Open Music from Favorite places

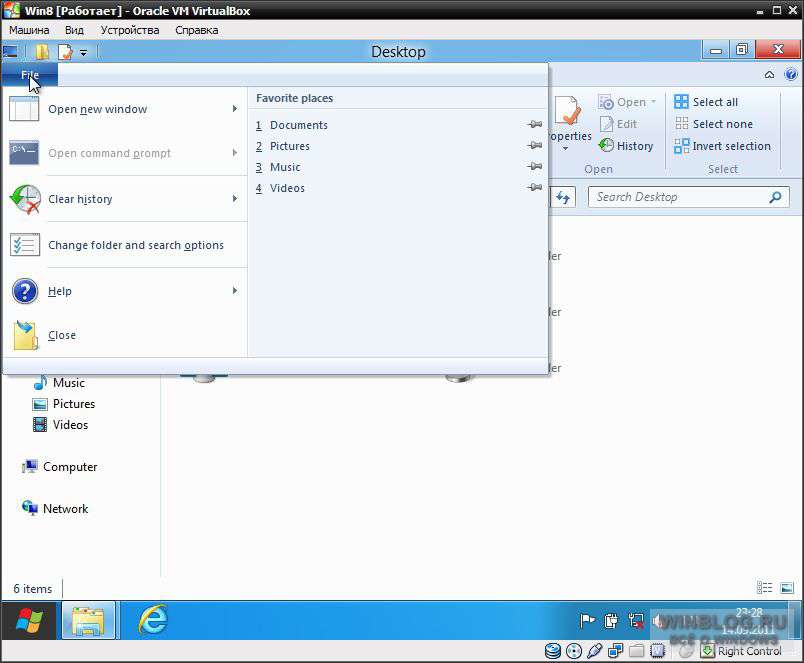tap(285, 167)
